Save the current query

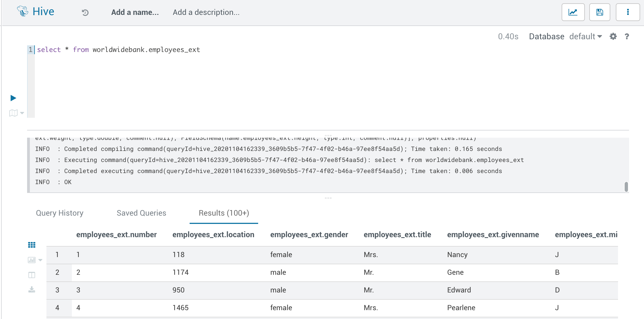point(600,12)
